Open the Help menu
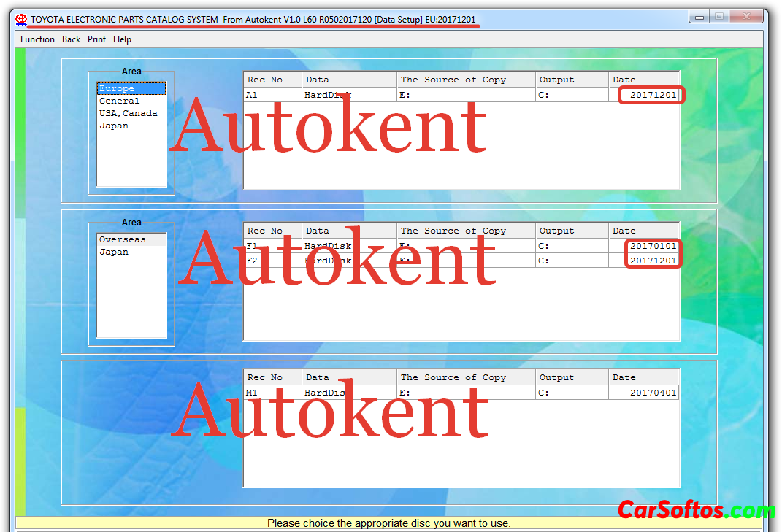782x532 pixels. [122, 39]
